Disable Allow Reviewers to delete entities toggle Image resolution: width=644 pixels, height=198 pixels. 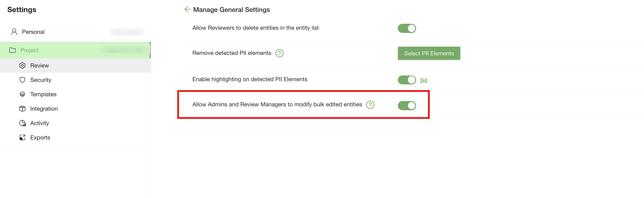click(407, 28)
